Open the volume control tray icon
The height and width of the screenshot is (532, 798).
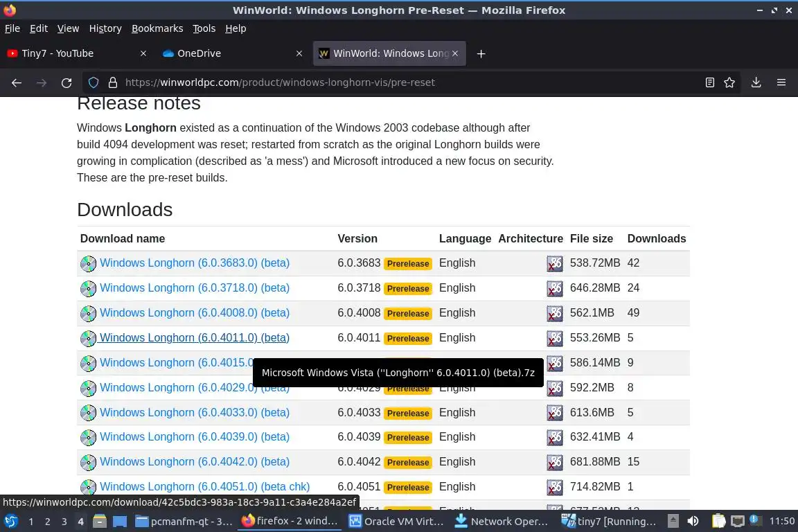[x=693, y=522]
